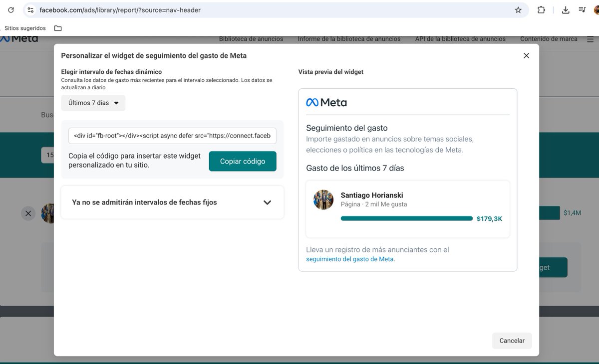This screenshot has width=599, height=364.
Task: Click the Elegir intervalo de fechas dinámico heading
Action: (x=111, y=72)
